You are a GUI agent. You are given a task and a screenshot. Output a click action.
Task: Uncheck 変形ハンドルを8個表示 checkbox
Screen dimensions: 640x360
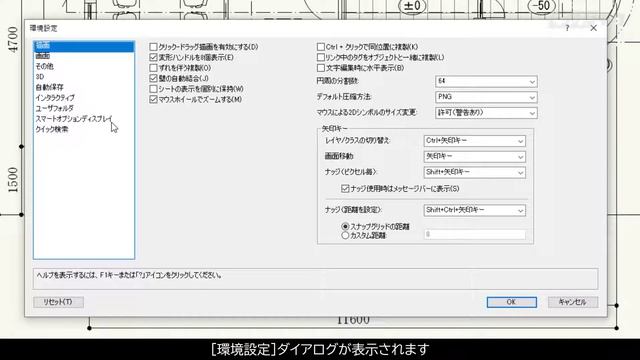click(153, 58)
